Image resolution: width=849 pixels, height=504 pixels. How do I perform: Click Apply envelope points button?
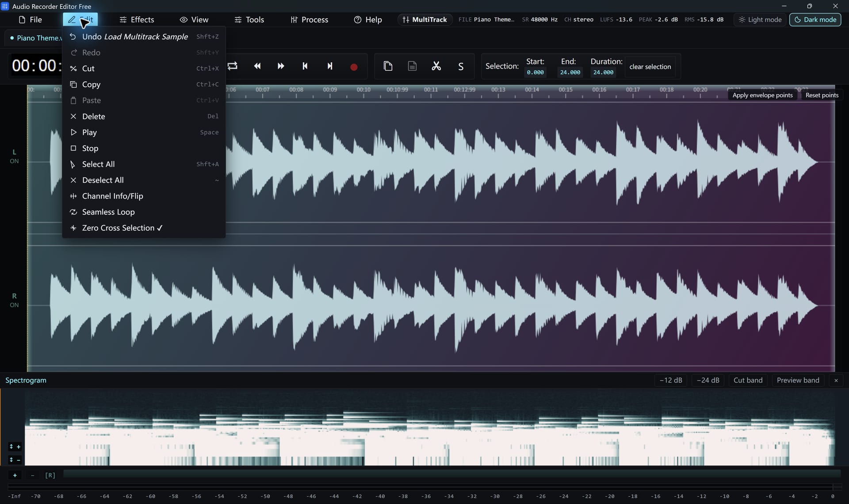pos(762,95)
